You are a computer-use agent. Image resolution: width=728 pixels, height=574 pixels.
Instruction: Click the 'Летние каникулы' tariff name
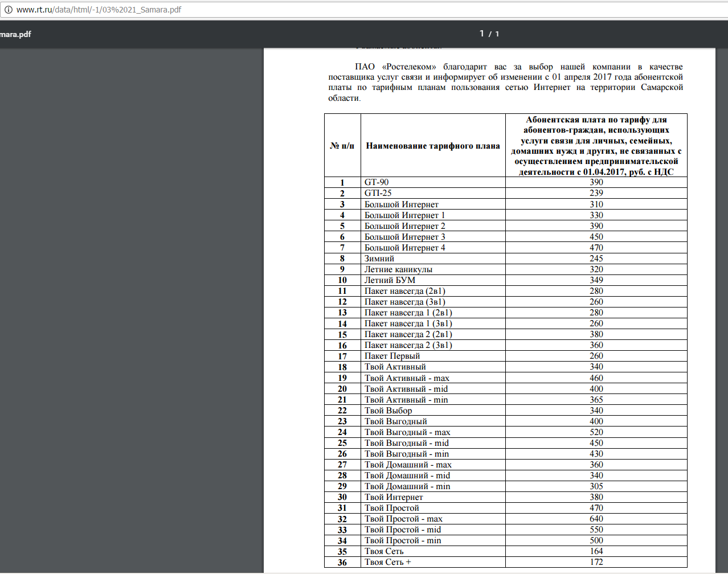point(398,269)
